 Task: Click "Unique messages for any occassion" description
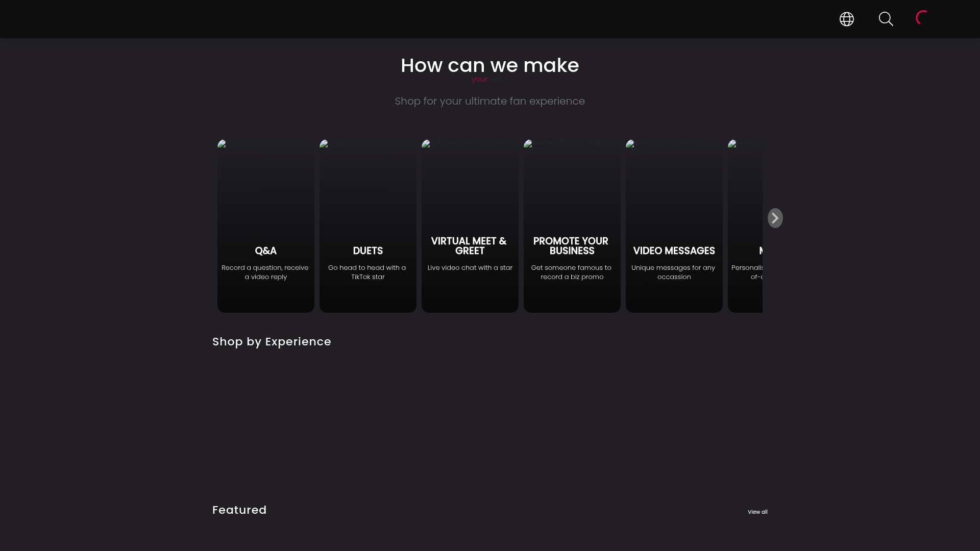click(674, 272)
